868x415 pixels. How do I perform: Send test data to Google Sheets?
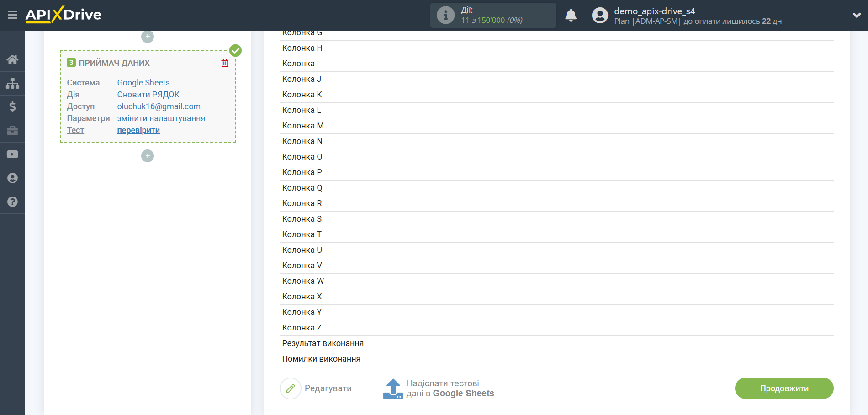point(439,388)
